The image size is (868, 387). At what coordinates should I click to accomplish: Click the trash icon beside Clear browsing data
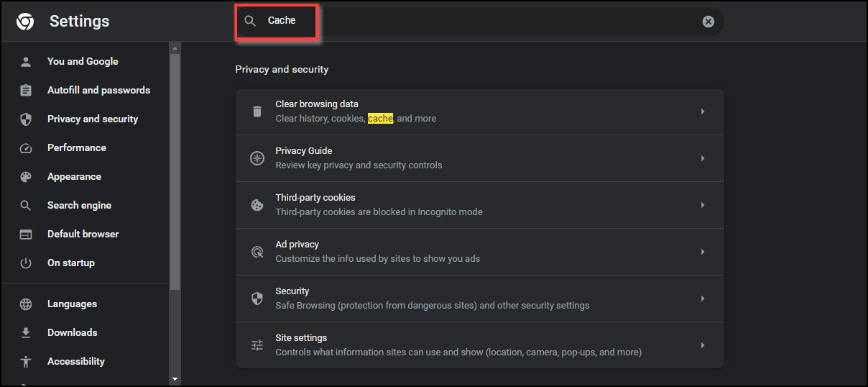point(257,111)
